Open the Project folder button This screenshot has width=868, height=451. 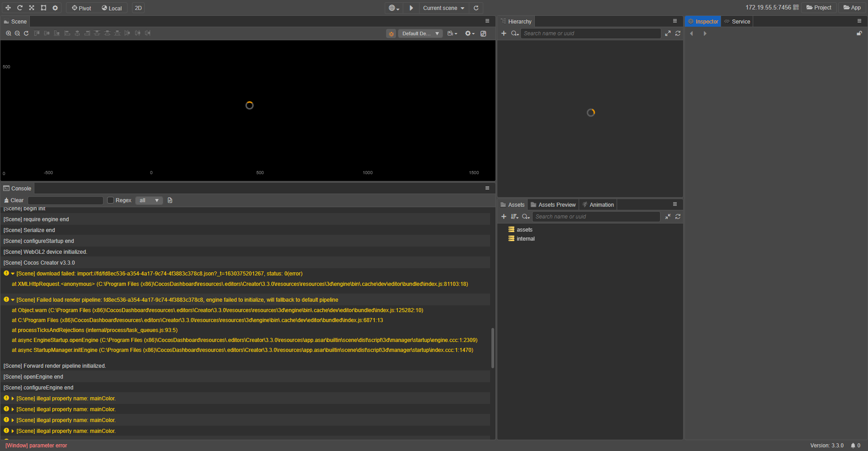pyautogui.click(x=819, y=8)
